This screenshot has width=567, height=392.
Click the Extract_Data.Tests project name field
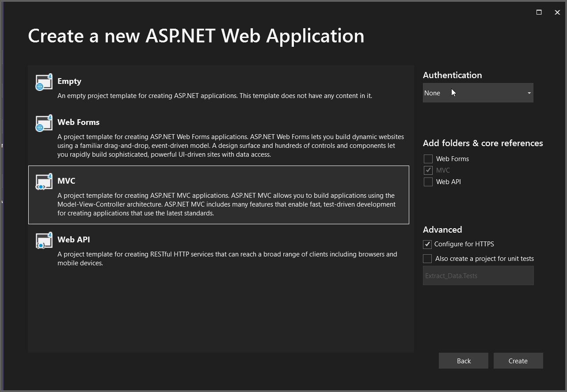coord(478,275)
